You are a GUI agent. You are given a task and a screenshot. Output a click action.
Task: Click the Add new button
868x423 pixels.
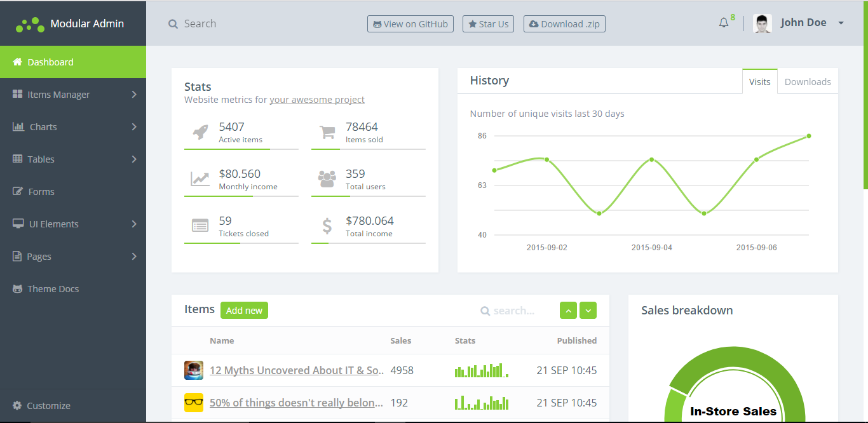[x=244, y=311]
